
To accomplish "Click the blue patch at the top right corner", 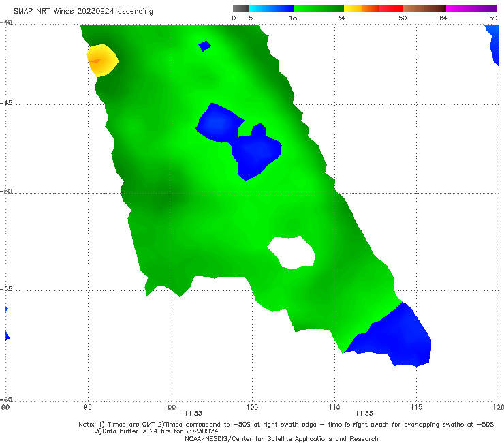I will 493,45.
